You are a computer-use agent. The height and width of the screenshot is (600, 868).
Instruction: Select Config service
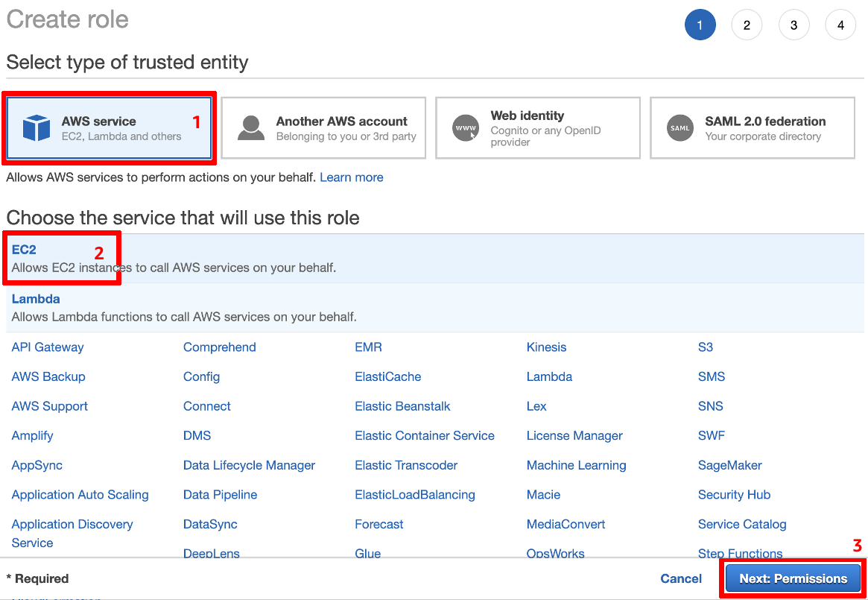point(201,376)
